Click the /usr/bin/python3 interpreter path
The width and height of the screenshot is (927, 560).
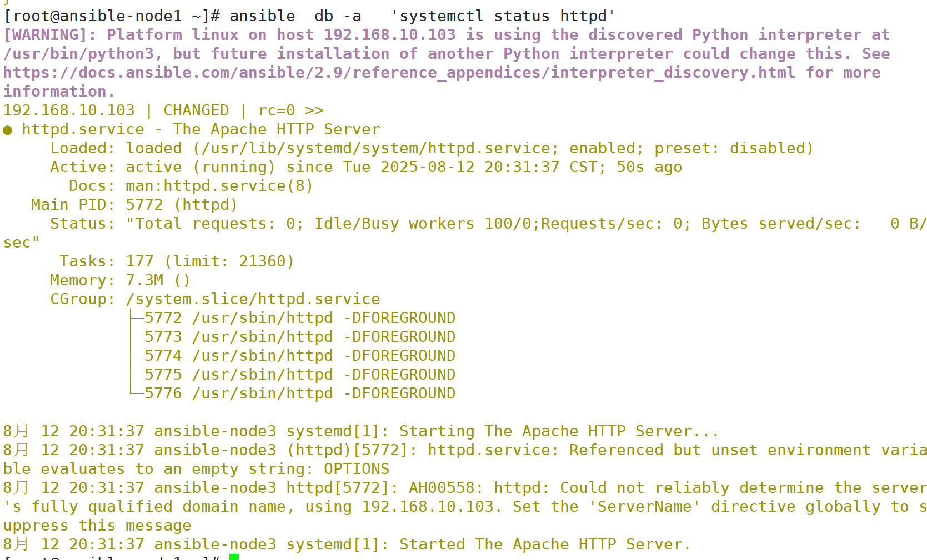[x=82, y=54]
